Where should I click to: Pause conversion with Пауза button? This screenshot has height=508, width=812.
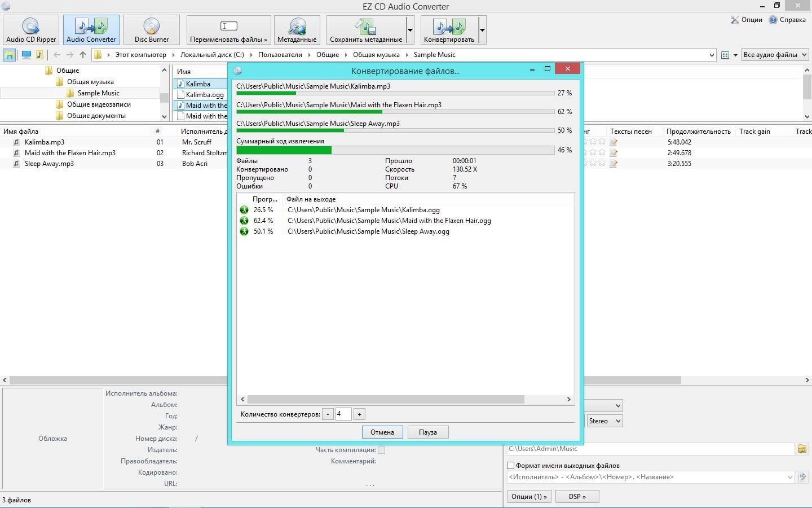click(x=428, y=432)
